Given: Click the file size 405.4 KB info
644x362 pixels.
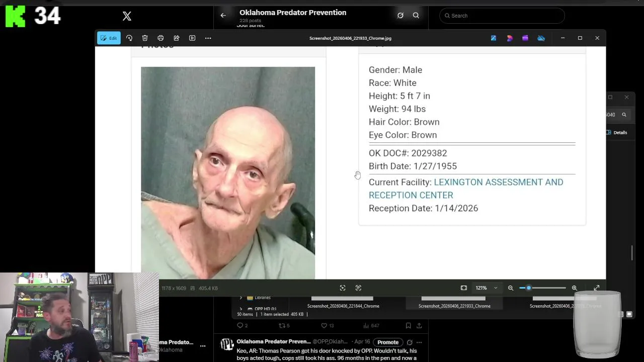Looking at the screenshot, I should pos(208,288).
